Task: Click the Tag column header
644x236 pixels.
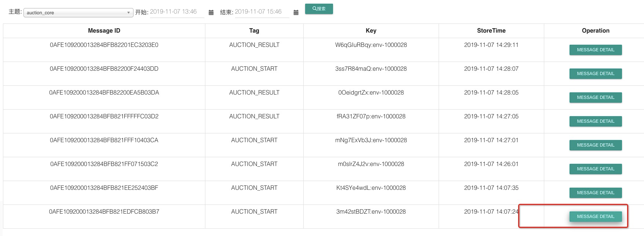Action: pos(254,31)
